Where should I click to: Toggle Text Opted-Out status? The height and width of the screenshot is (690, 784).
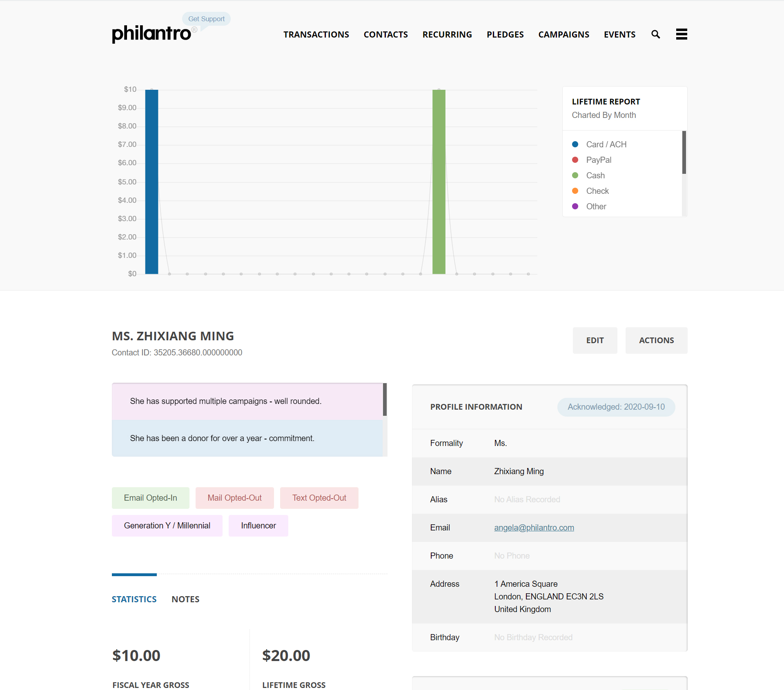tap(319, 497)
